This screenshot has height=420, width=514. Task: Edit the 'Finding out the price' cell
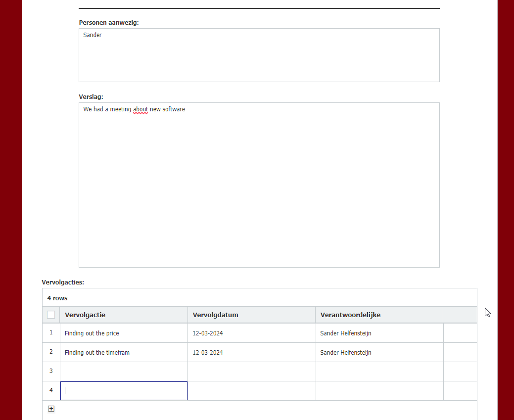[123, 333]
